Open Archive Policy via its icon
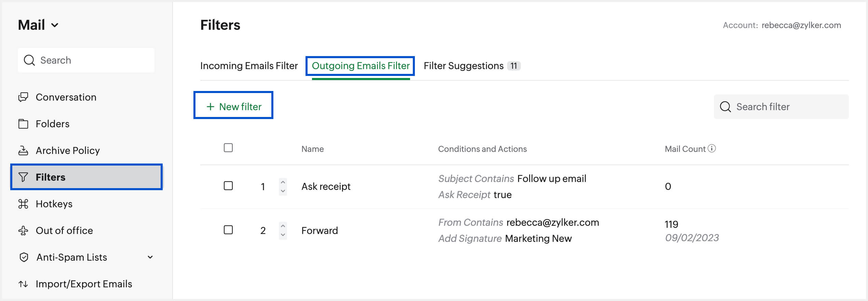Viewport: 868px width, 301px height. [x=23, y=150]
